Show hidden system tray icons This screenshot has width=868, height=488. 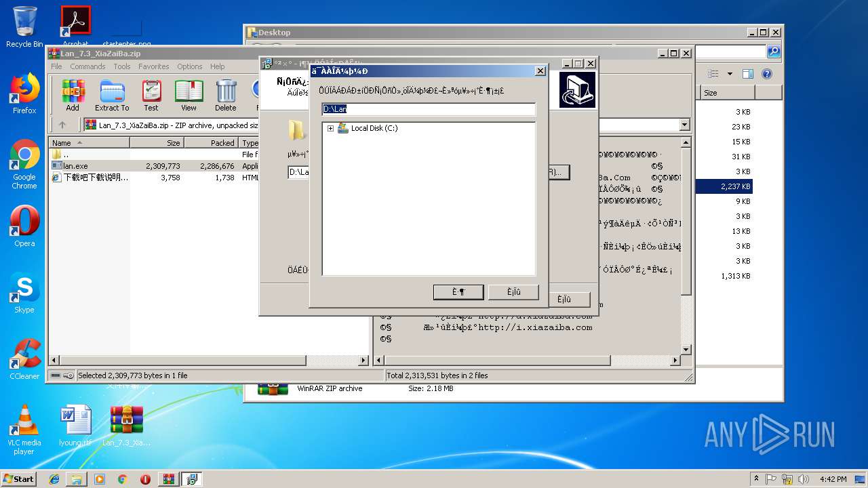757,479
